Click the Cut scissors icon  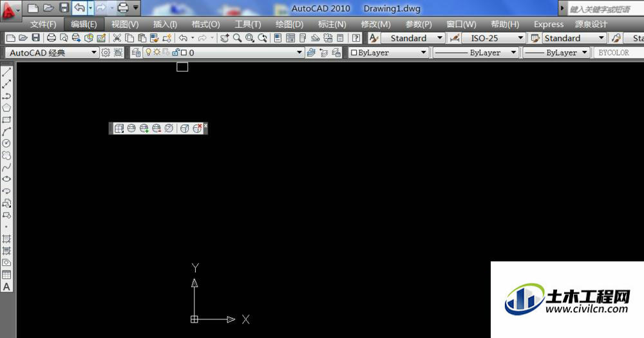[x=117, y=38]
